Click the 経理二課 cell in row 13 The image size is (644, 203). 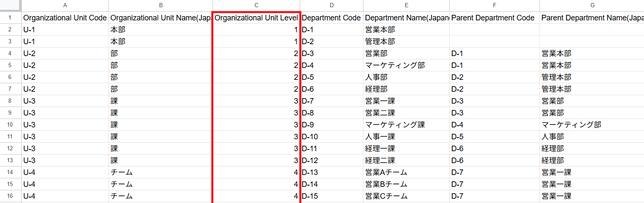(406, 161)
